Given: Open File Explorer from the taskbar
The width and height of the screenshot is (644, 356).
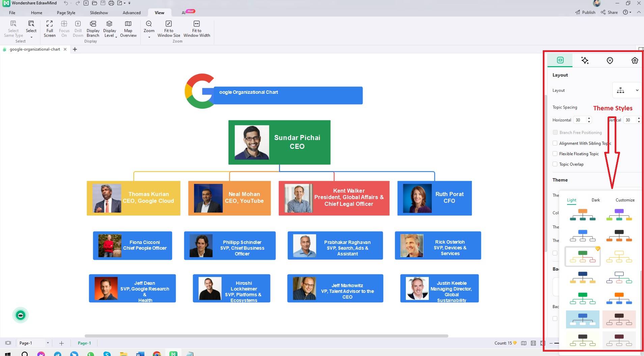Looking at the screenshot, I should coord(123,354).
